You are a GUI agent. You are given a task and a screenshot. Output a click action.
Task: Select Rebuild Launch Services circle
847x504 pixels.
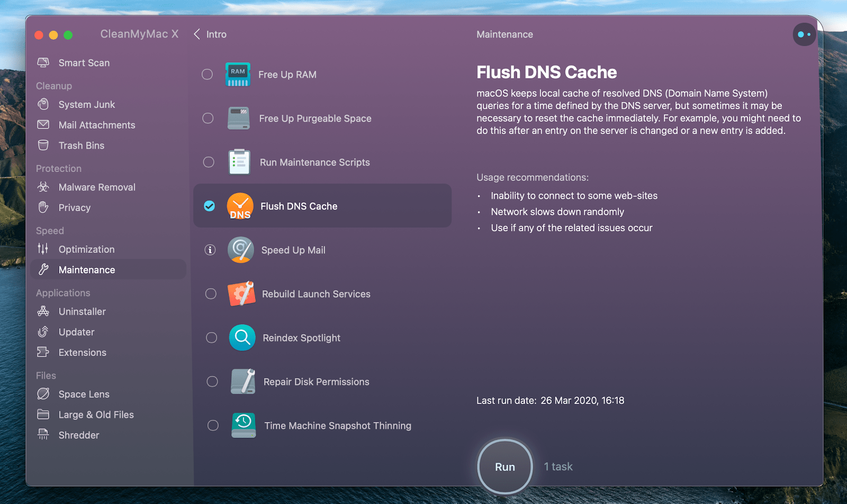pos(211,294)
